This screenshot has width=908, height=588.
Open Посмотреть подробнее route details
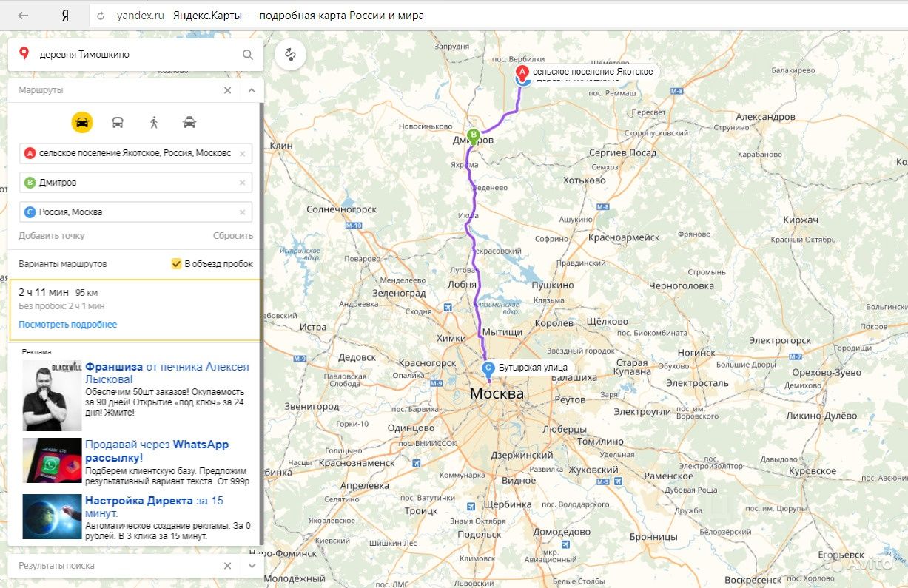67,325
